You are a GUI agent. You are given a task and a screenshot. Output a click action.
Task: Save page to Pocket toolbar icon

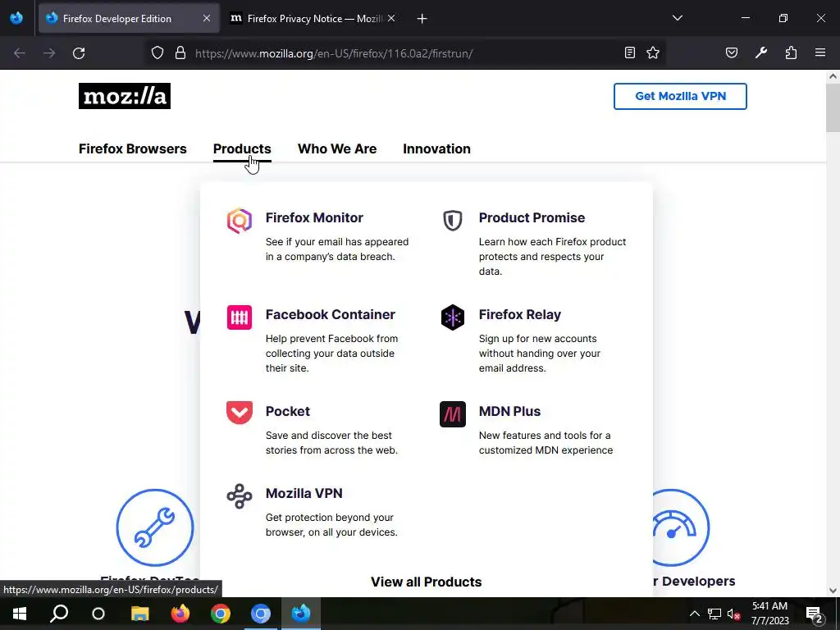click(731, 52)
